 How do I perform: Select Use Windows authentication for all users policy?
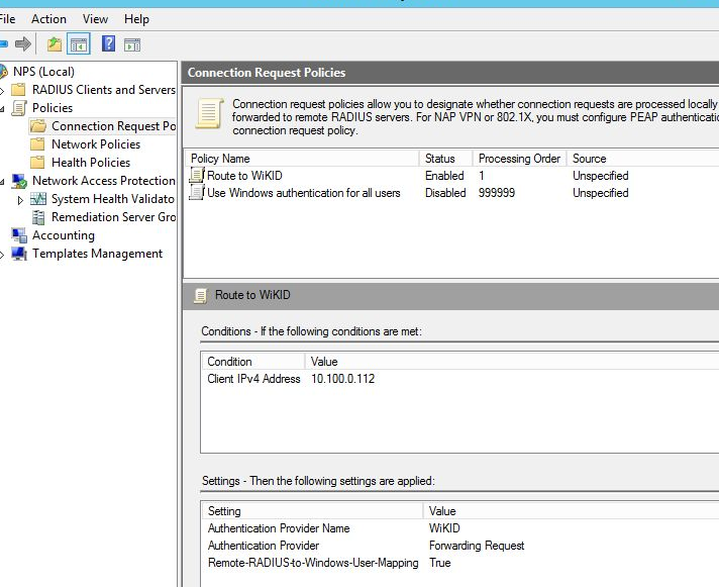[x=303, y=193]
